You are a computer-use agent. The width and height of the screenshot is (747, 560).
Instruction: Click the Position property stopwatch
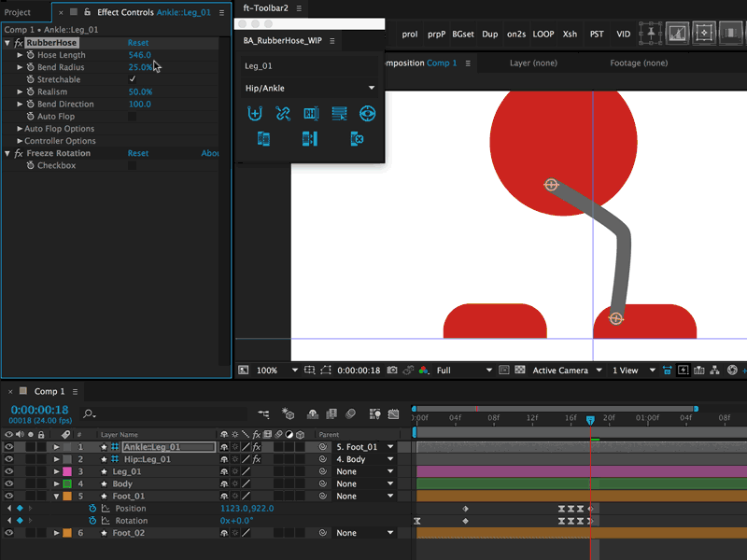tap(92, 509)
